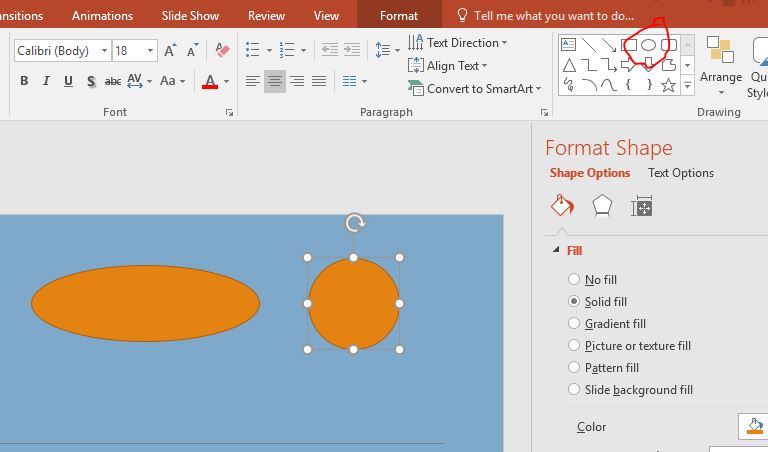Toggle Underline formatting
The height and width of the screenshot is (452, 768).
[69, 81]
